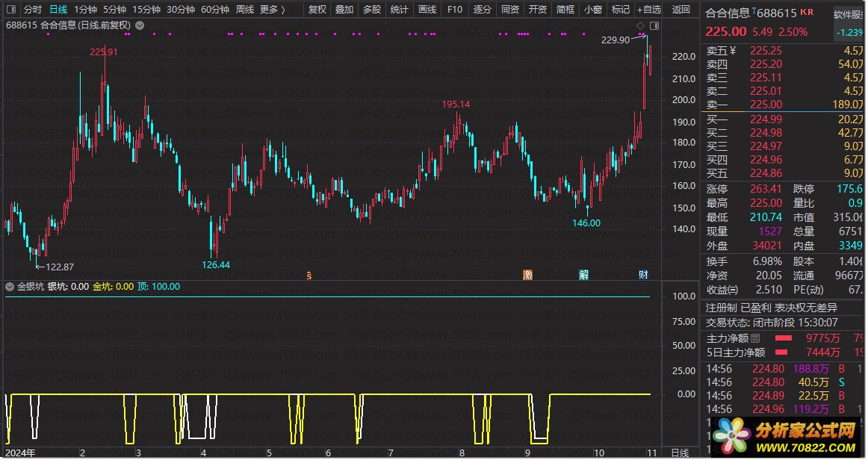Expand the 更多 periods menu
Image resolution: width=868 pixels, height=460 pixels.
[273, 10]
